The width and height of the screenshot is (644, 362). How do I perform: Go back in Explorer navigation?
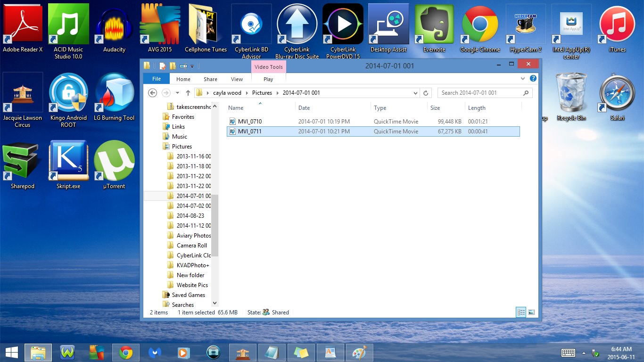[x=152, y=93]
